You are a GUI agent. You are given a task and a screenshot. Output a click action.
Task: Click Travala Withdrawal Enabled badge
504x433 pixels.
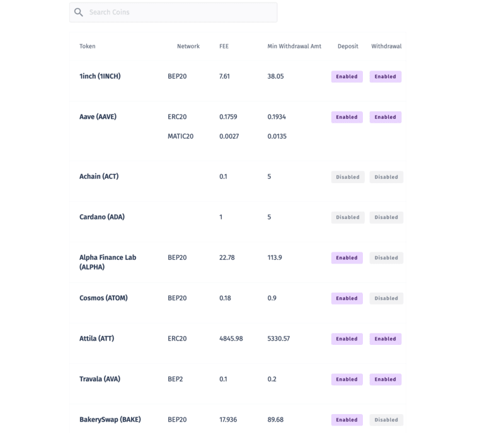pyautogui.click(x=386, y=380)
